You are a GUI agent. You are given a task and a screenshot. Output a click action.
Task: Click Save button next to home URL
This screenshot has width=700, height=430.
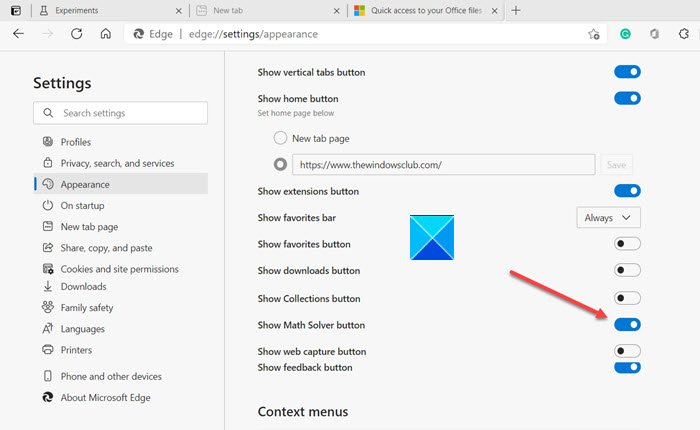pos(616,165)
